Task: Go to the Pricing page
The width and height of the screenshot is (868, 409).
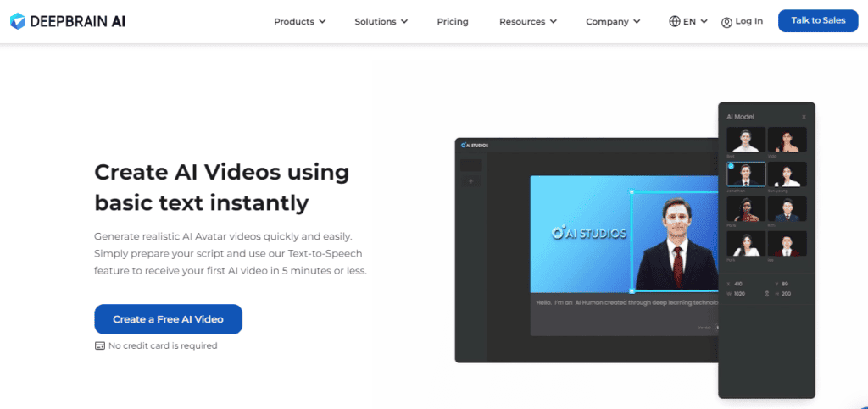Action: 453,21
